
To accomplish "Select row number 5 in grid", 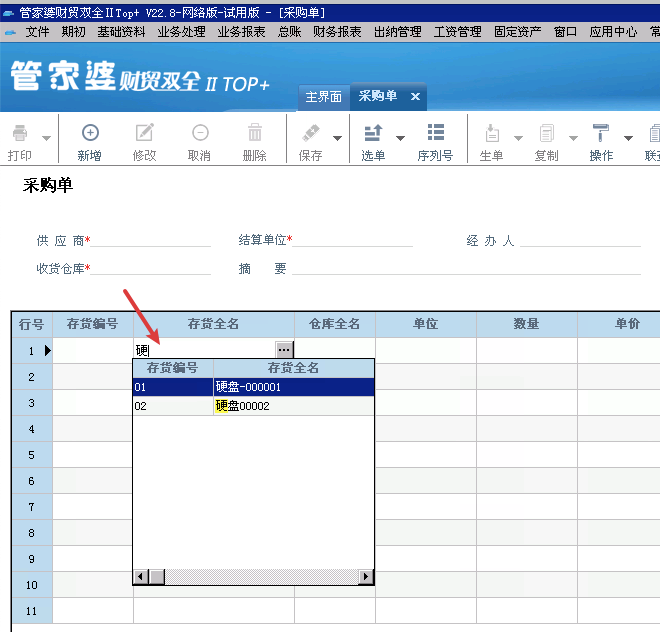I will [x=32, y=455].
